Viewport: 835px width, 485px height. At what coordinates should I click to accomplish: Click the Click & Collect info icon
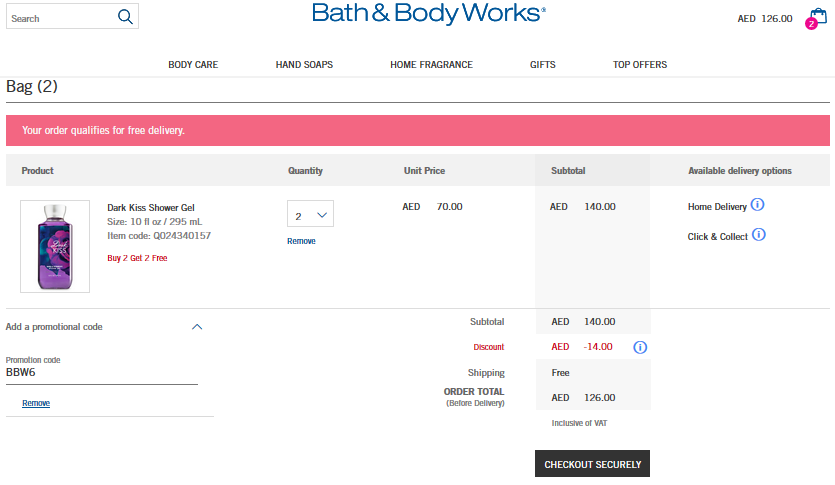point(759,235)
